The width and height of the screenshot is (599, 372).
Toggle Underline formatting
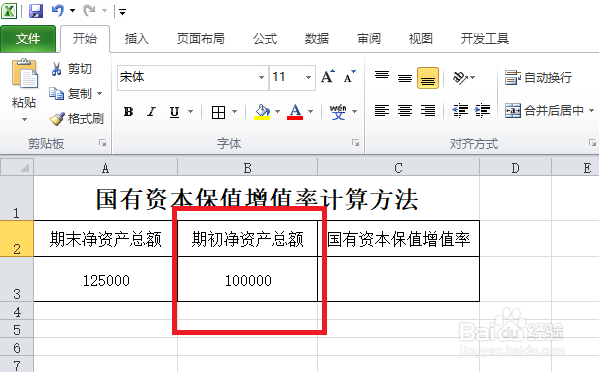(174, 112)
